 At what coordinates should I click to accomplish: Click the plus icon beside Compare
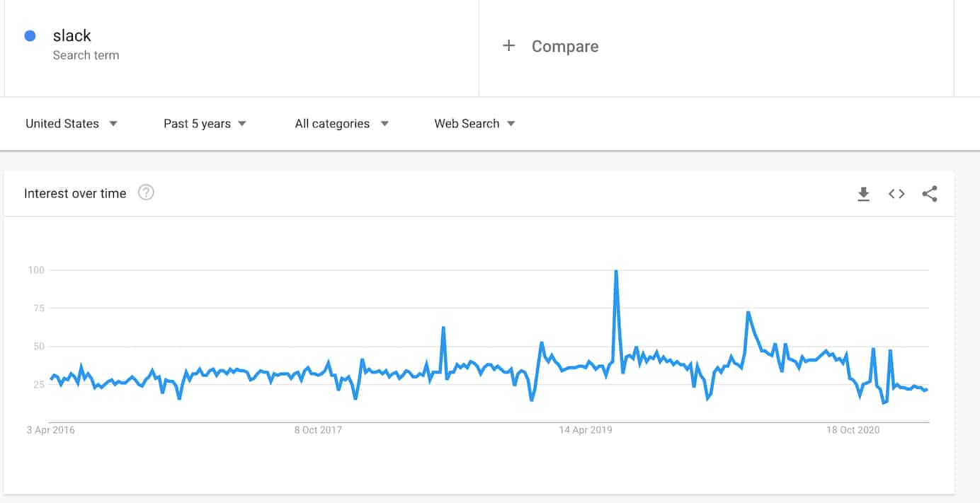[x=508, y=46]
